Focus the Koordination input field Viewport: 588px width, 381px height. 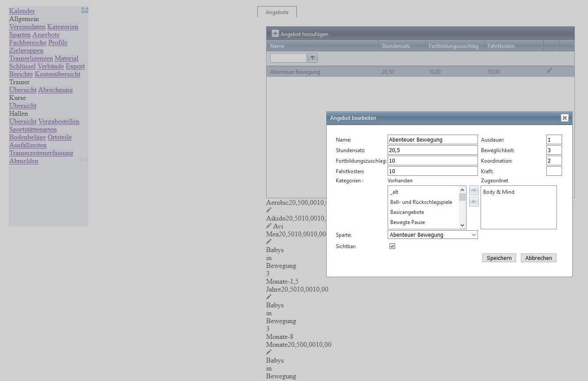pyautogui.click(x=554, y=160)
